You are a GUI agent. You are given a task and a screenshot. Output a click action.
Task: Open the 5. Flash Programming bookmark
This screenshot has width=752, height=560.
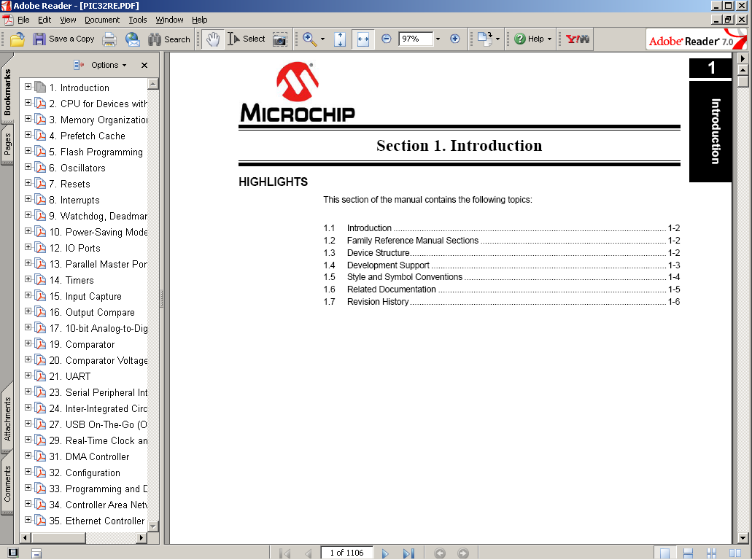pos(96,152)
